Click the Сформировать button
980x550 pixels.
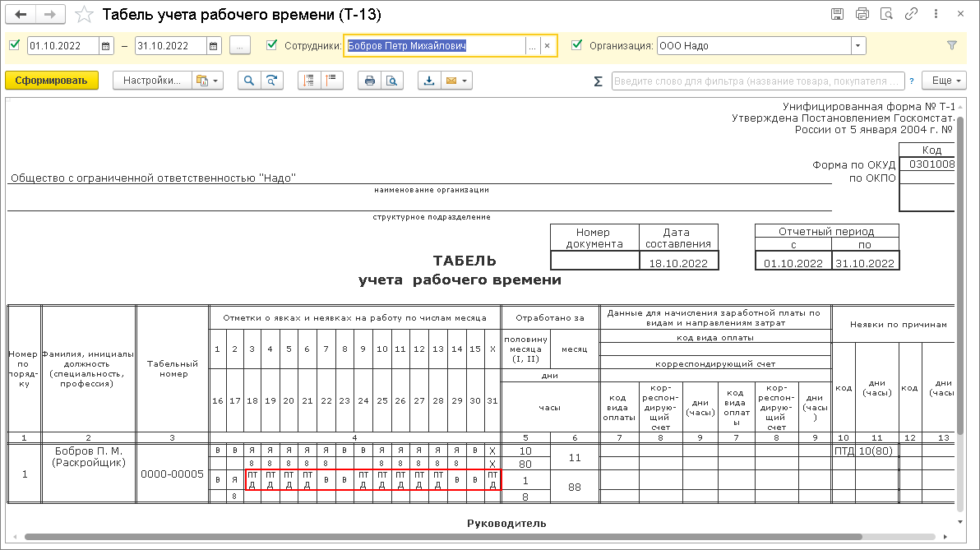(x=52, y=81)
